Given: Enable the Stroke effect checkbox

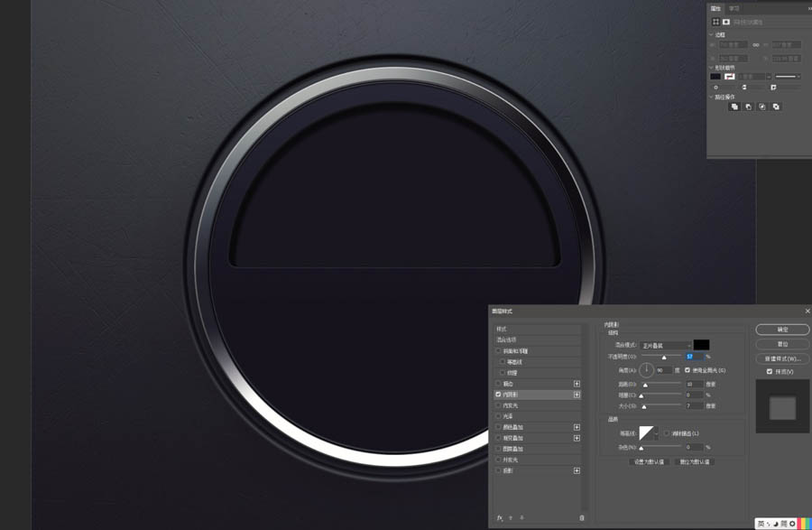Looking at the screenshot, I should coord(498,384).
